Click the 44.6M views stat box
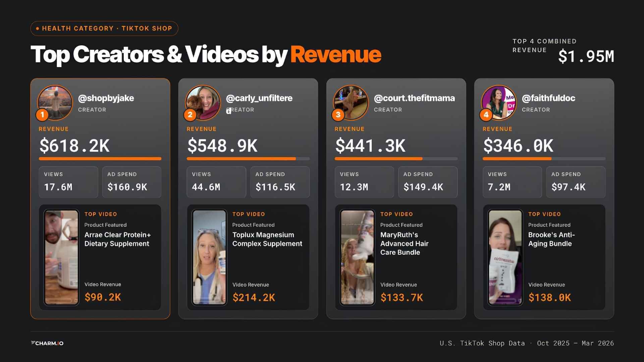 216,182
